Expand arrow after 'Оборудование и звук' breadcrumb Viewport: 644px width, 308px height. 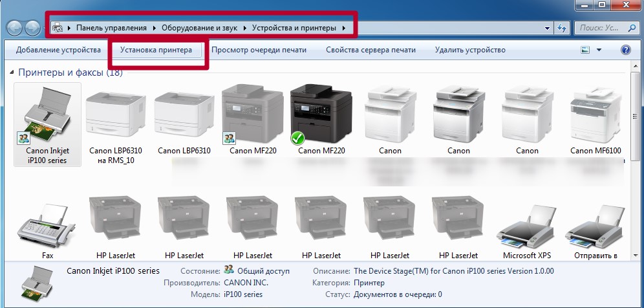pos(245,28)
